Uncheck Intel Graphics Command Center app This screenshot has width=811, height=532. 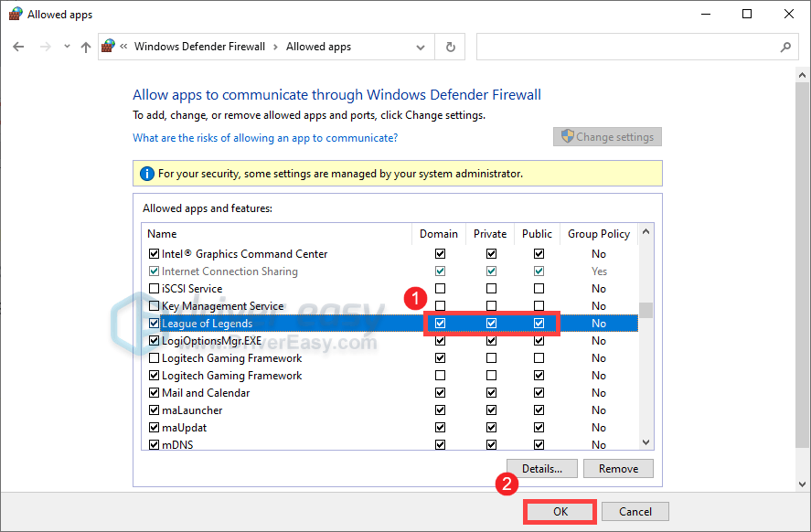tap(154, 254)
